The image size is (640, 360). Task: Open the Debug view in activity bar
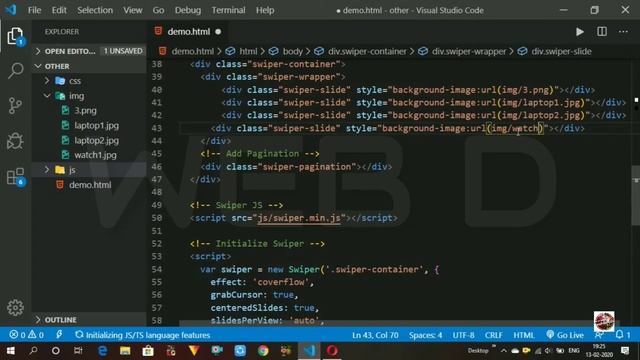(15, 141)
